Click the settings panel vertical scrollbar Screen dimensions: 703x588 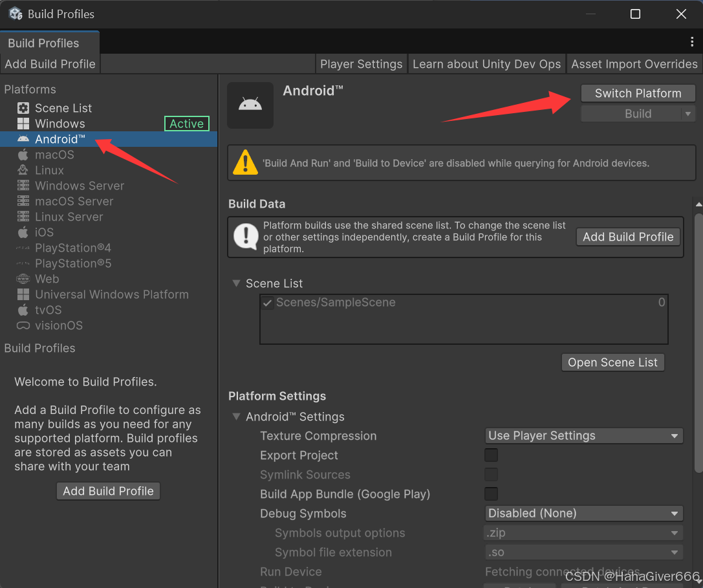click(x=698, y=343)
